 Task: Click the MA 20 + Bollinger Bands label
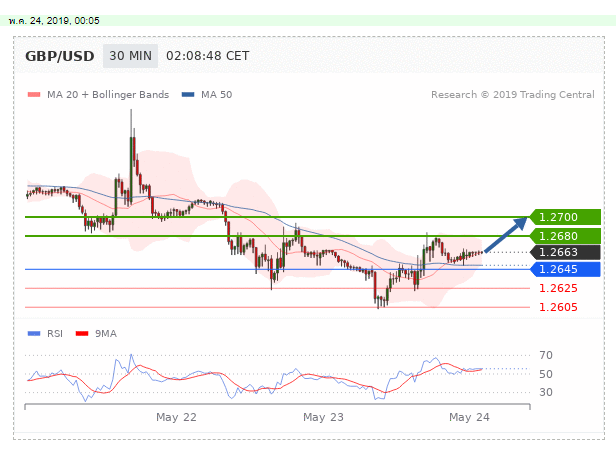coord(108,95)
